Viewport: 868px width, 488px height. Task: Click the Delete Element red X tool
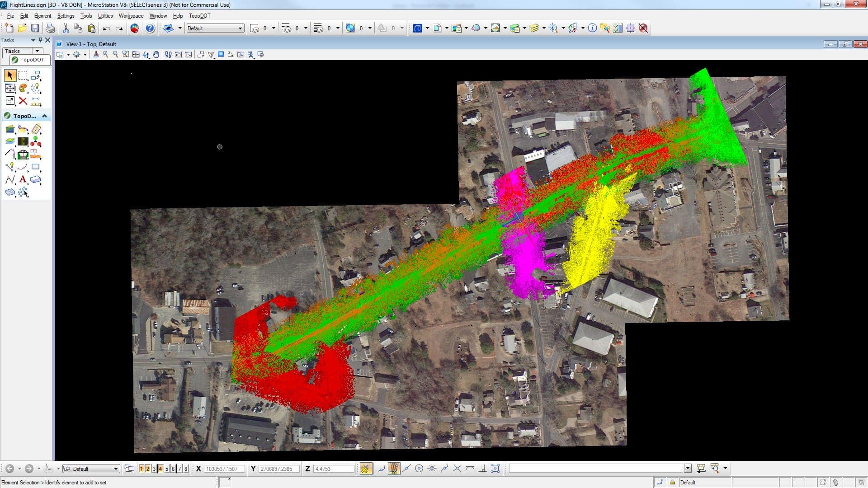(x=23, y=101)
